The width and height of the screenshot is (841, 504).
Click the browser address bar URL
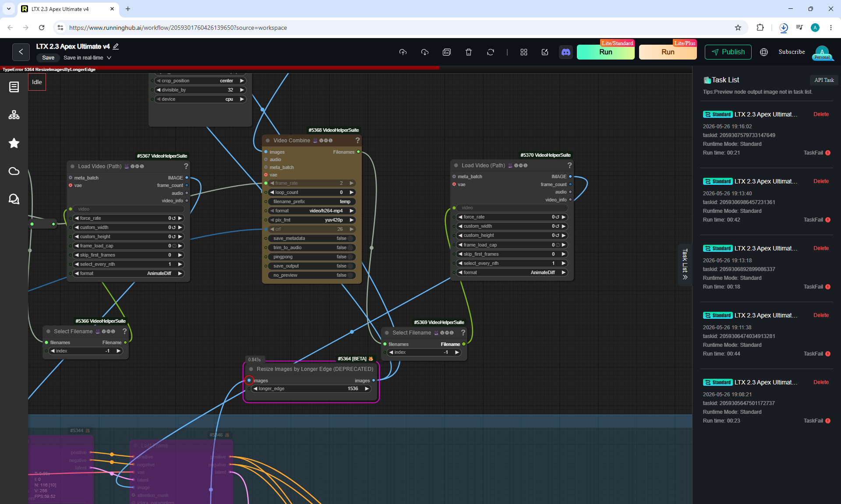click(178, 28)
